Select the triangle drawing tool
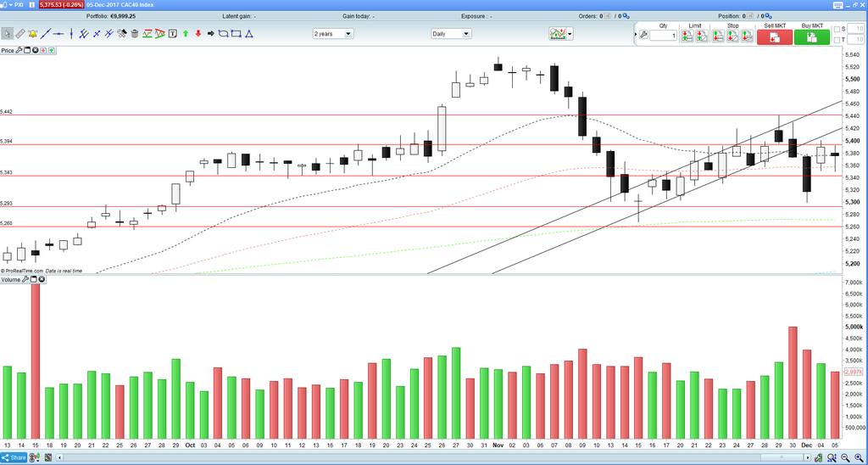Image resolution: width=868 pixels, height=465 pixels. [249, 33]
